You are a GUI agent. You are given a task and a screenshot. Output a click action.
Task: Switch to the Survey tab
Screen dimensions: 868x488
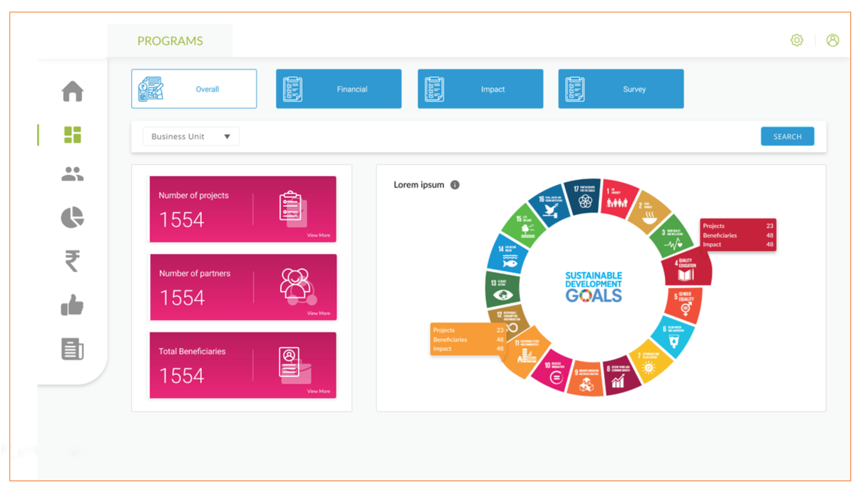pyautogui.click(x=621, y=89)
